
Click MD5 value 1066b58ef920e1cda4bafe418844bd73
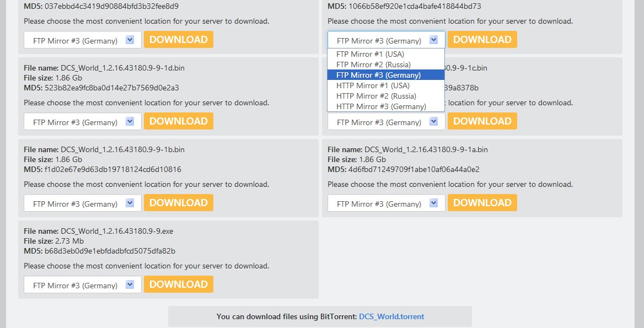415,7
